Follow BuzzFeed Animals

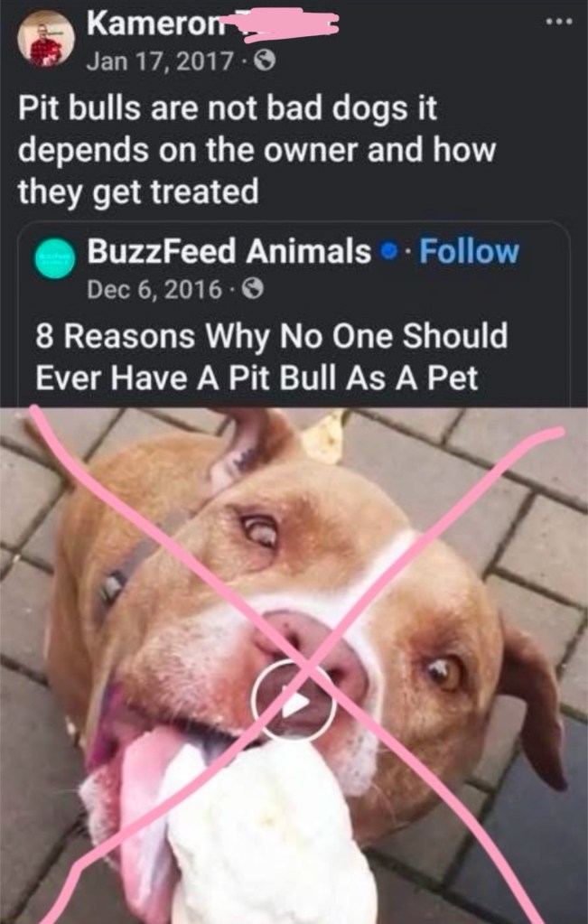coord(469,252)
